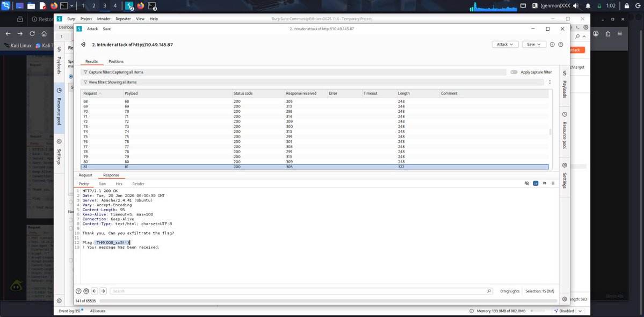Click the gear icon at bottom-right corner
This screenshot has height=317, width=644.
[x=565, y=299]
